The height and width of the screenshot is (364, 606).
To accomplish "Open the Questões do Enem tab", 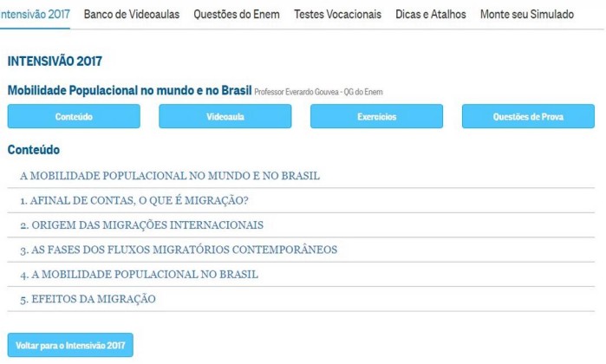I will [237, 15].
